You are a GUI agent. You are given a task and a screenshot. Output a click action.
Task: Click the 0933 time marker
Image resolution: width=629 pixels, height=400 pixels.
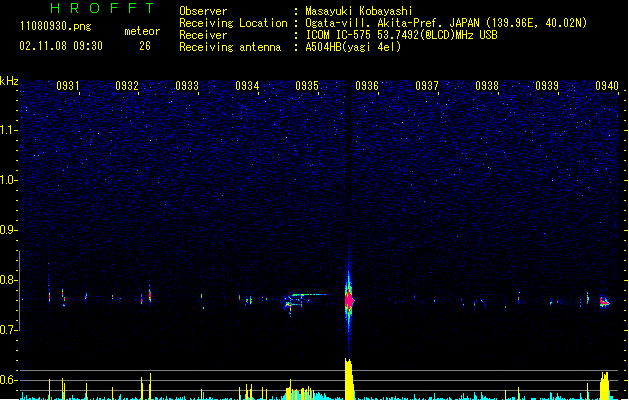pyautogui.click(x=187, y=86)
